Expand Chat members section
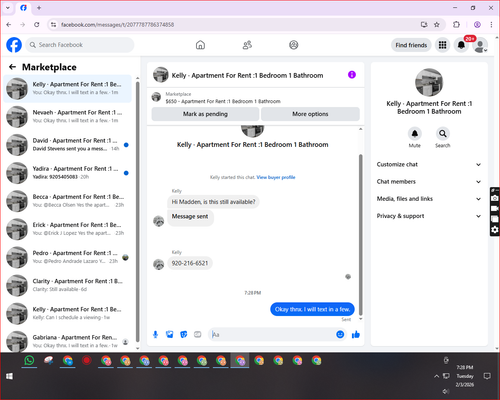The height and width of the screenshot is (400, 500). tap(429, 182)
